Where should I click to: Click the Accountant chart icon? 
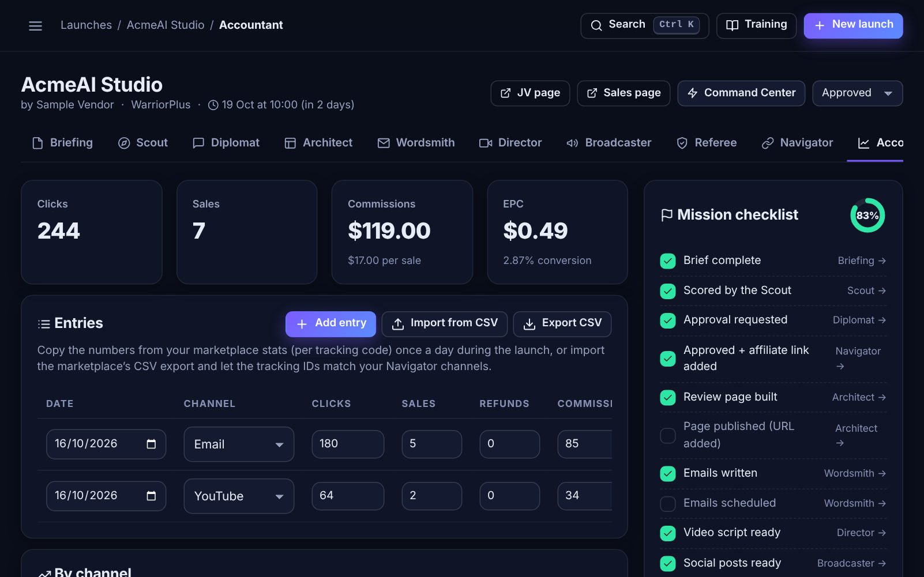[863, 143]
